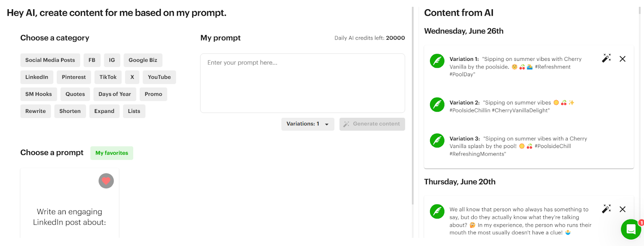Open the Variations count dropdown
Screen dimensions: 644x246
click(x=308, y=124)
